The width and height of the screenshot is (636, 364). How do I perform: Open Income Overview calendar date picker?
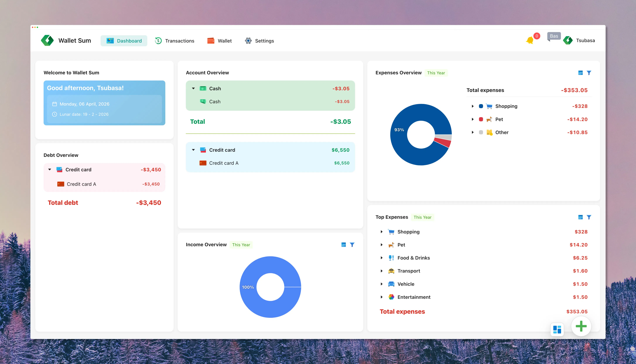pyautogui.click(x=344, y=245)
